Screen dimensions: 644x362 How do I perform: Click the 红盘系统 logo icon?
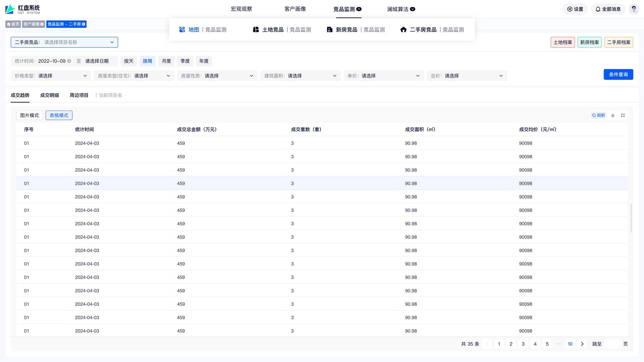(x=10, y=9)
